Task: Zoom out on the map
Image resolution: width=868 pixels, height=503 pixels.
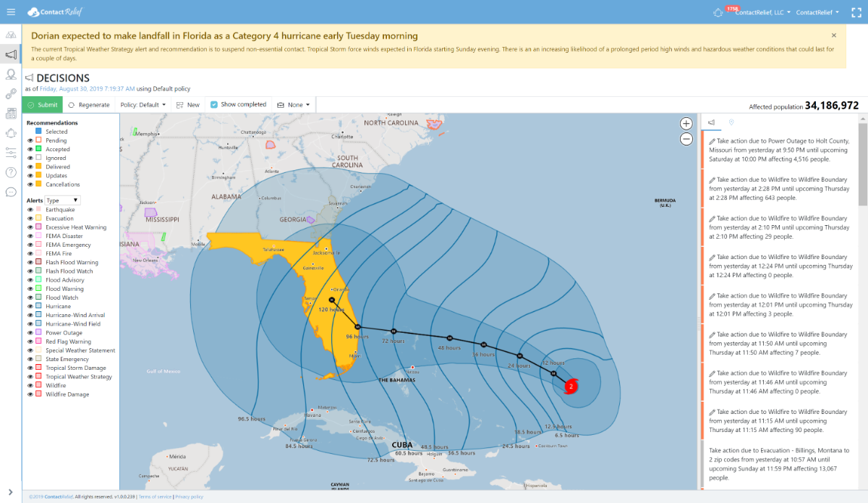Action: tap(686, 138)
